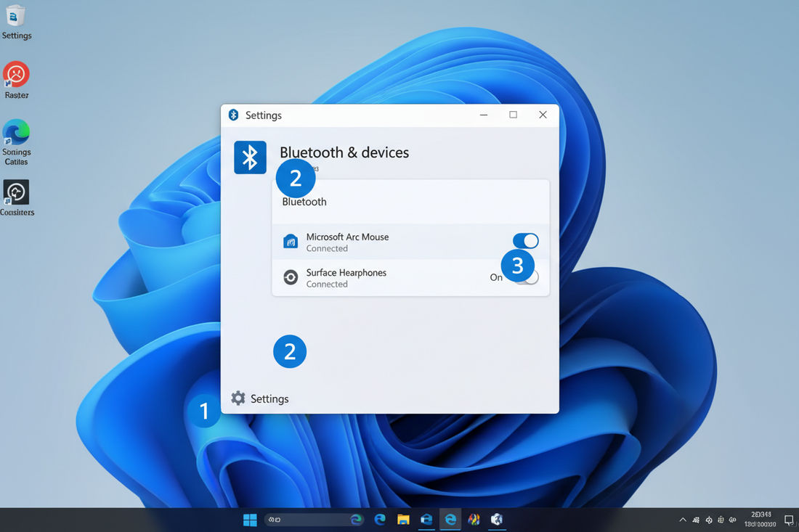Open the Consiters desktop shortcut

pyautogui.click(x=16, y=192)
